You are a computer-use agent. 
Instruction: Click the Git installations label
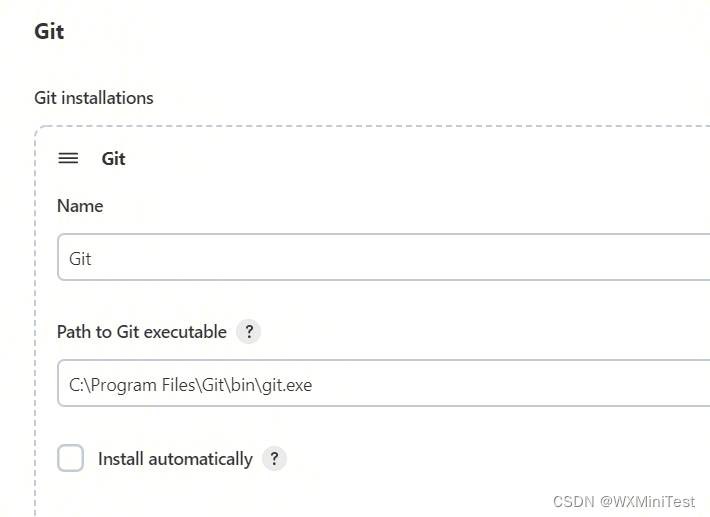[x=94, y=98]
